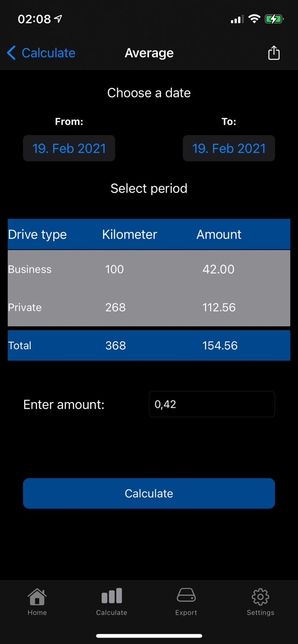Select the Total row of the table
The width and height of the screenshot is (298, 644).
149,346
